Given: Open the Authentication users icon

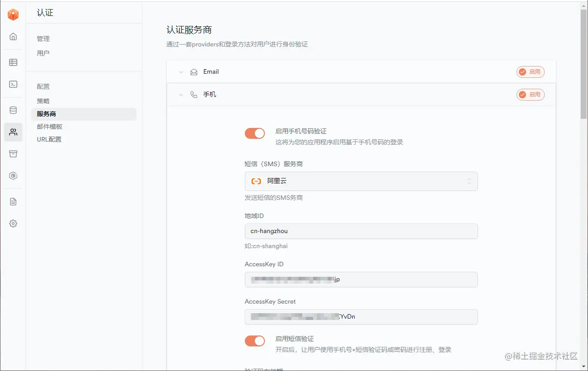Looking at the screenshot, I should [13, 132].
